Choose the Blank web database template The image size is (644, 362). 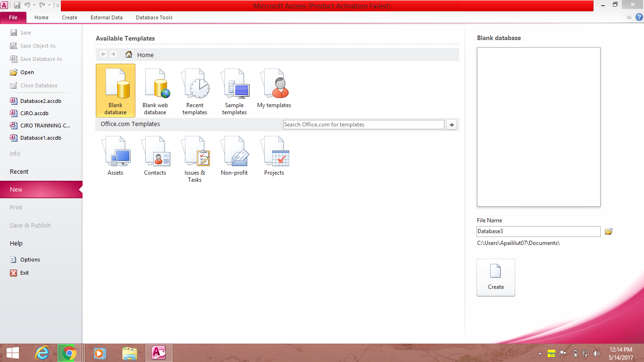(155, 91)
